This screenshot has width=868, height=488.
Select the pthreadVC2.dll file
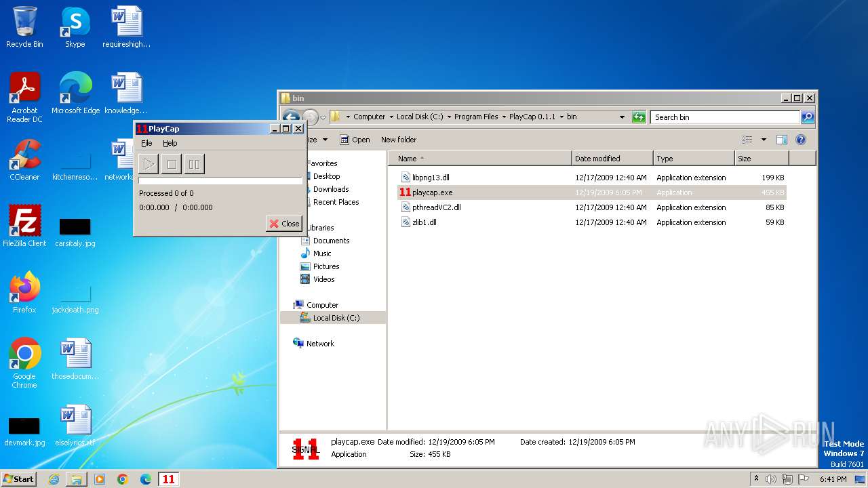tap(591, 207)
